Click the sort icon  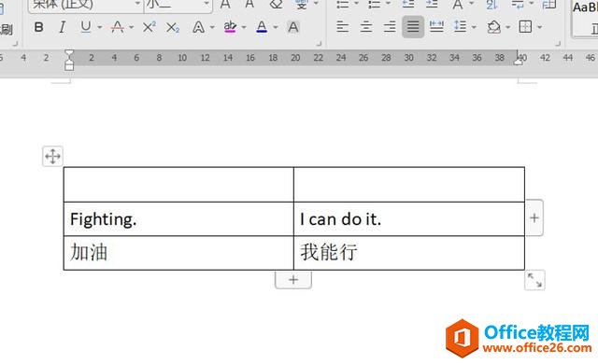491,5
